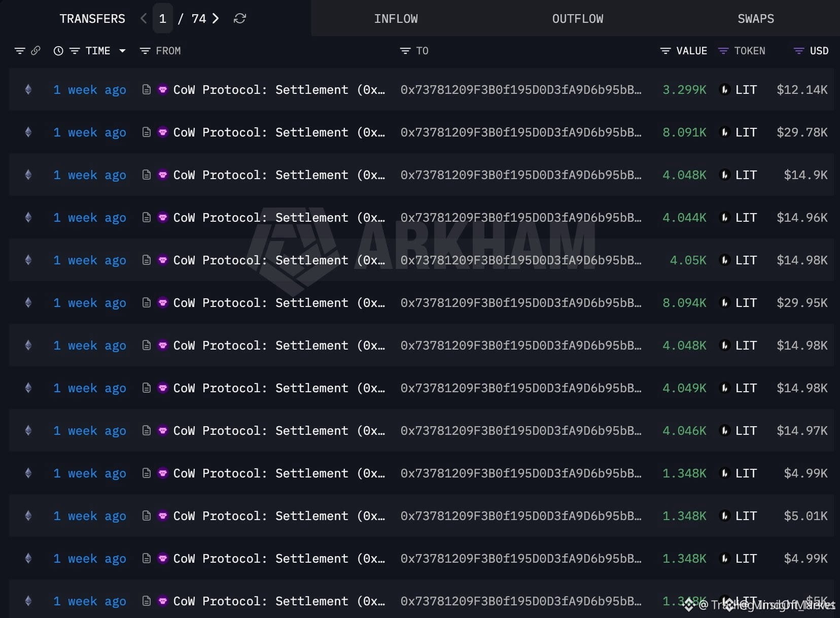Open the TO column filter
The height and width of the screenshot is (618, 840).
coord(405,51)
